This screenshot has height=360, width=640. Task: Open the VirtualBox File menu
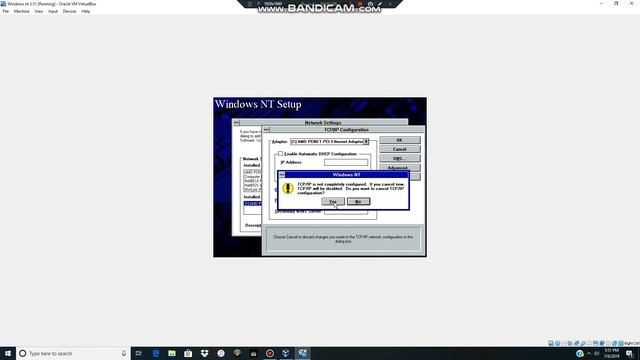(6, 11)
